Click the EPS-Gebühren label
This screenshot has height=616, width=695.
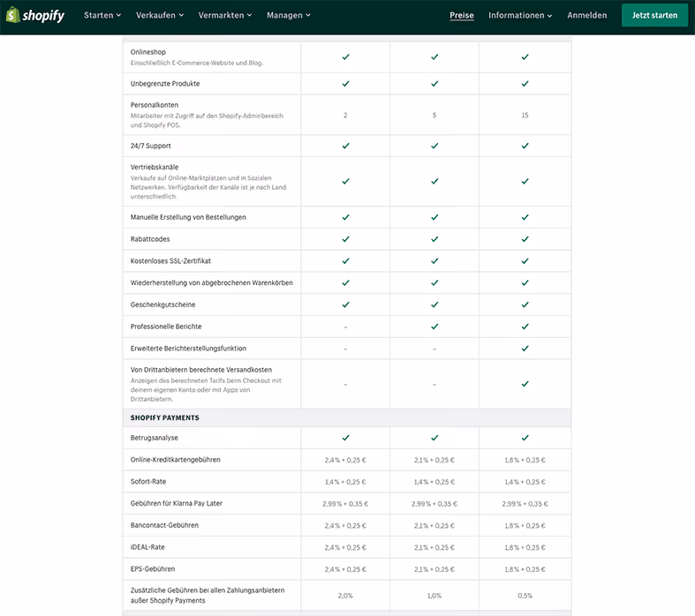click(x=153, y=568)
